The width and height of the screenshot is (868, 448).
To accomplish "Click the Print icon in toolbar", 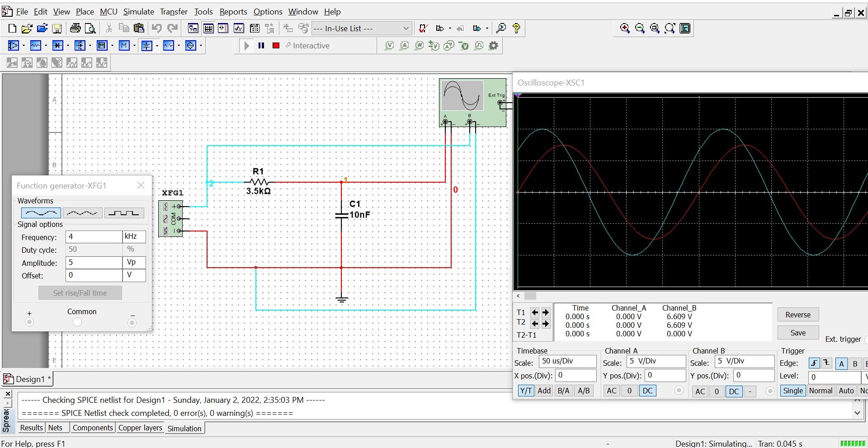I will (x=75, y=28).
